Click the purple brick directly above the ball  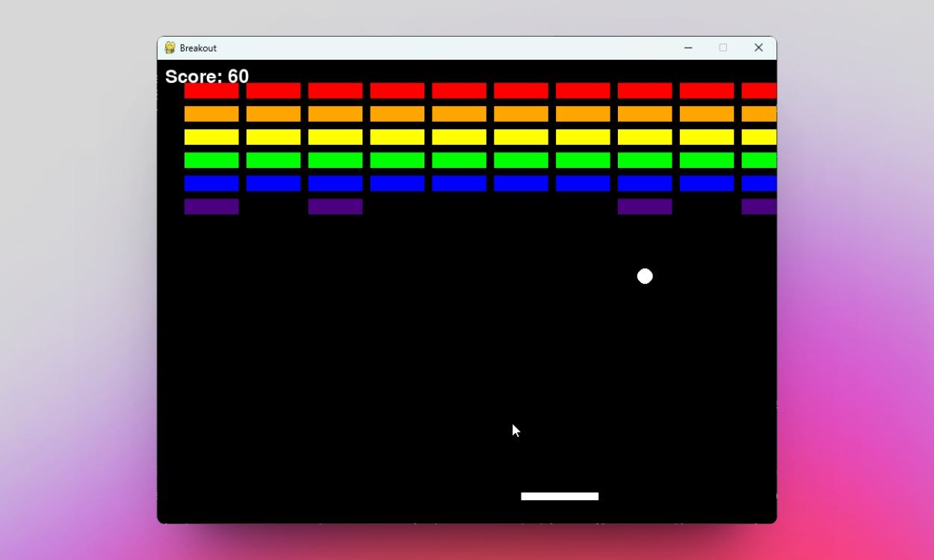[x=645, y=207]
